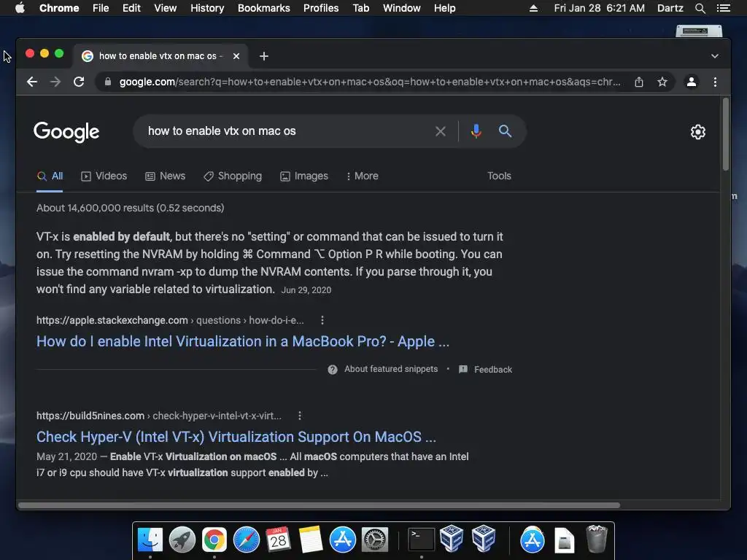Click the apple.stackexchange.com breadcrumb URL
Image resolution: width=747 pixels, height=560 pixels.
[170, 321]
